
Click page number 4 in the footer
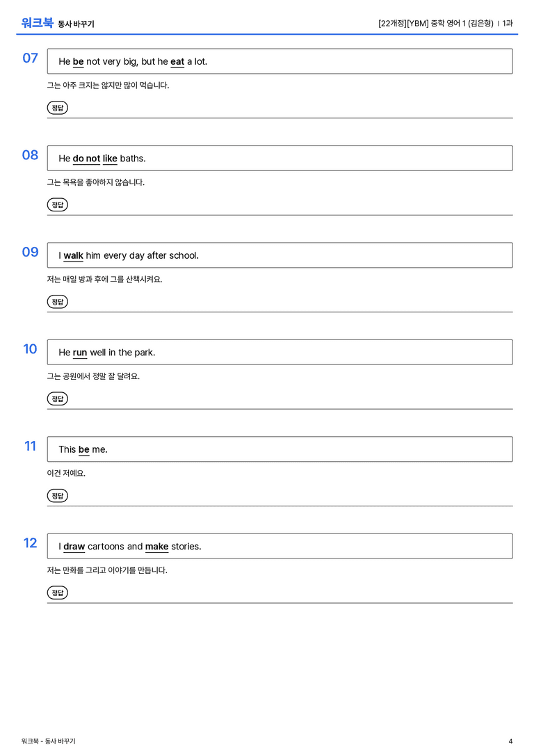(510, 741)
